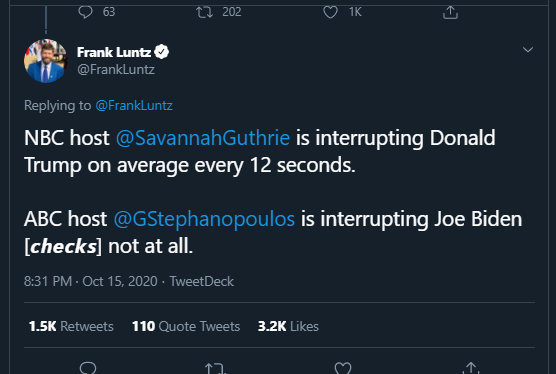The width and height of the screenshot is (556, 374).
Task: View the 3.2K Likes list
Action: 288,326
